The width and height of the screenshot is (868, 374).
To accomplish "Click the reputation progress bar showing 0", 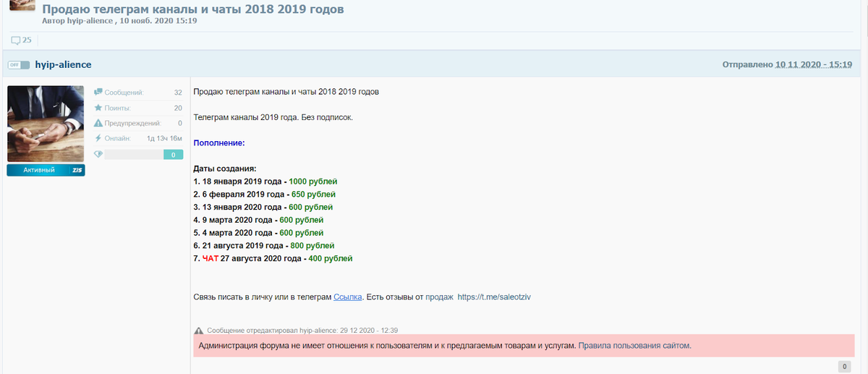I will click(x=143, y=155).
